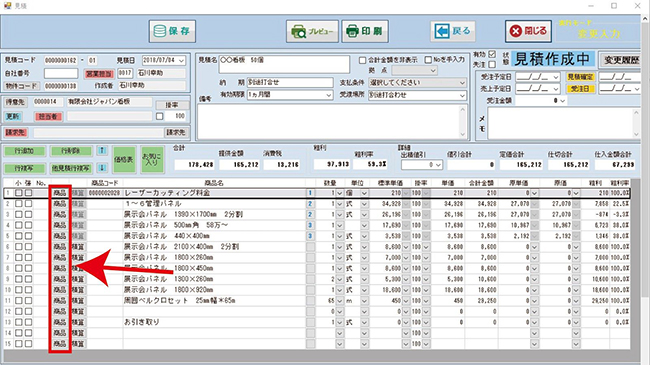Image resolution: width=650 pixels, height=365 pixels.
Task: Open 受注予定日 date dropdown
Action: point(556,77)
